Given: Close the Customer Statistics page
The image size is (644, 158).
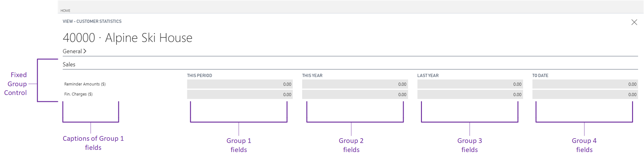Looking at the screenshot, I should click(634, 22).
